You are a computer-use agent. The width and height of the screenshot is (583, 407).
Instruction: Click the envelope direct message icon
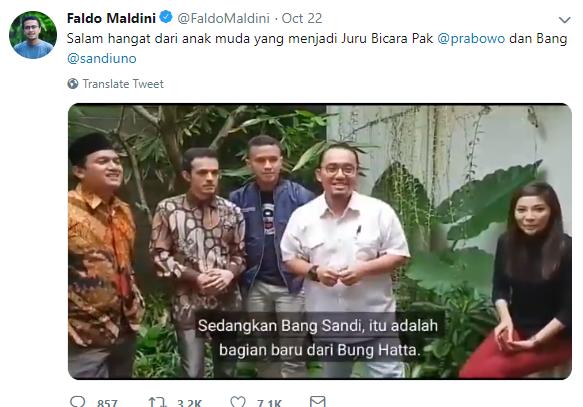(318, 401)
